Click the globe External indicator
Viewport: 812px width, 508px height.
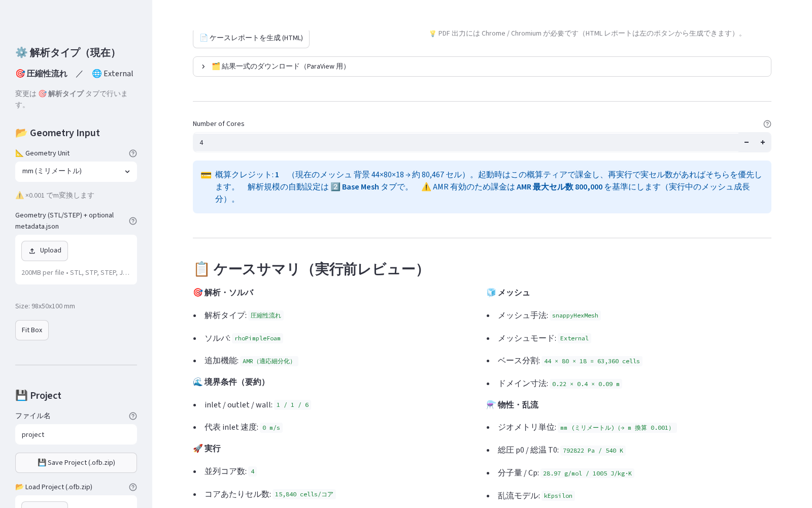click(x=113, y=74)
